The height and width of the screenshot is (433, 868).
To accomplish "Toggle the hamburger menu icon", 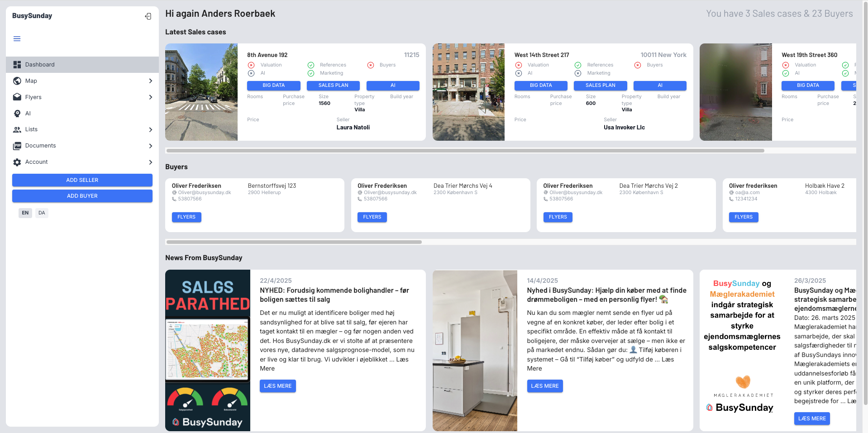I will pos(17,39).
